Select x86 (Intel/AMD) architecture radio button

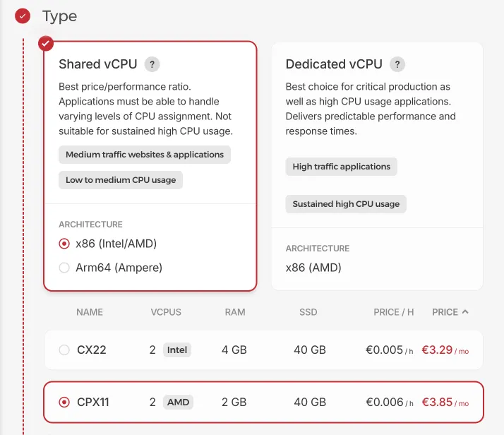coord(64,244)
